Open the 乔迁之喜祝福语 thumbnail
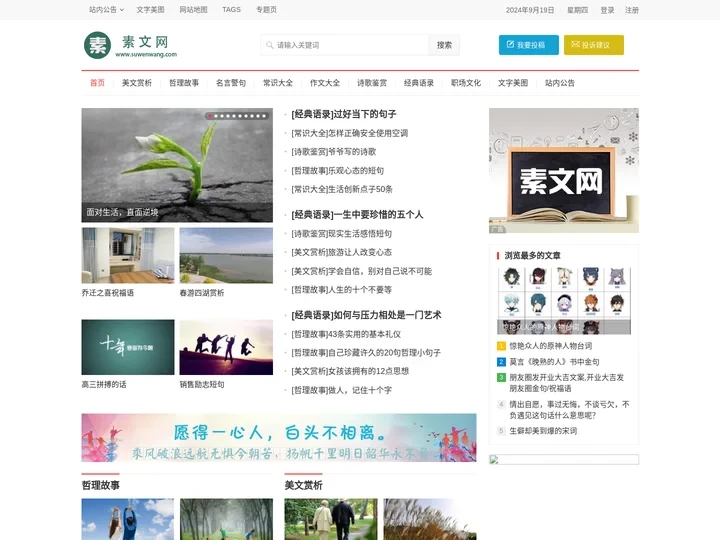 tap(128, 255)
